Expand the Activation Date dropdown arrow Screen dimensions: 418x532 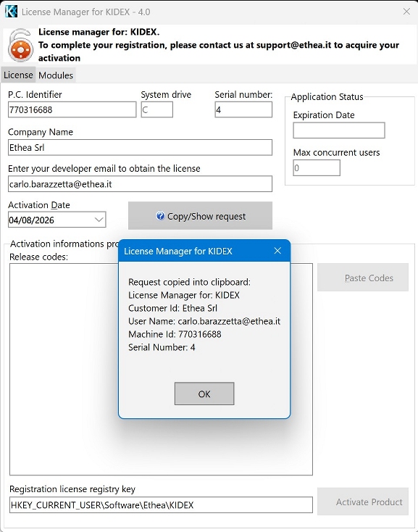[x=99, y=220]
